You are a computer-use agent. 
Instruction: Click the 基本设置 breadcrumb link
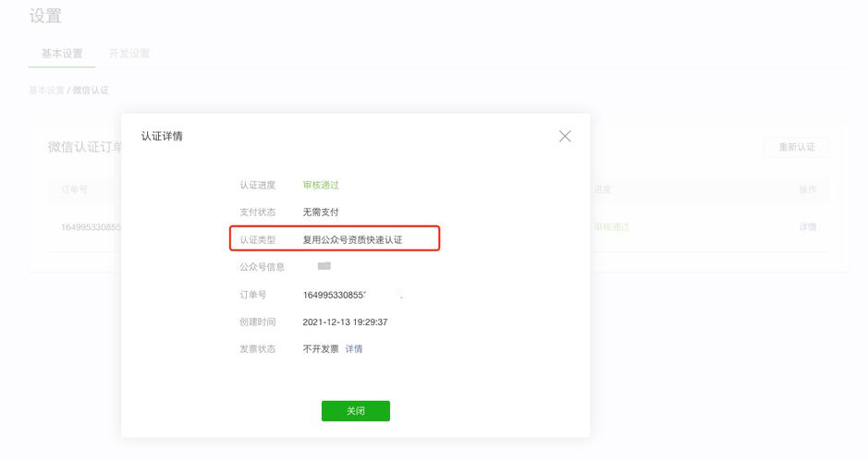click(x=46, y=91)
